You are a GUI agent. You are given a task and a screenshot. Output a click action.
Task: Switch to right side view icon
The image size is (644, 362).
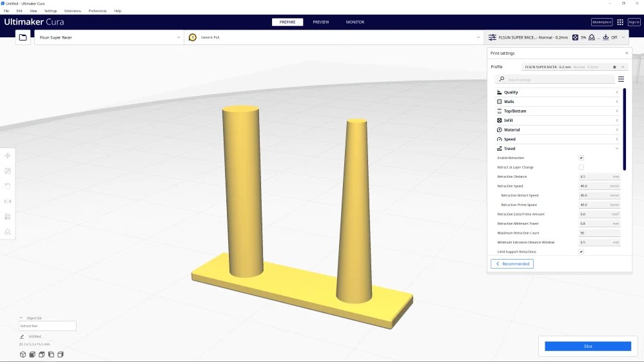coord(61,354)
